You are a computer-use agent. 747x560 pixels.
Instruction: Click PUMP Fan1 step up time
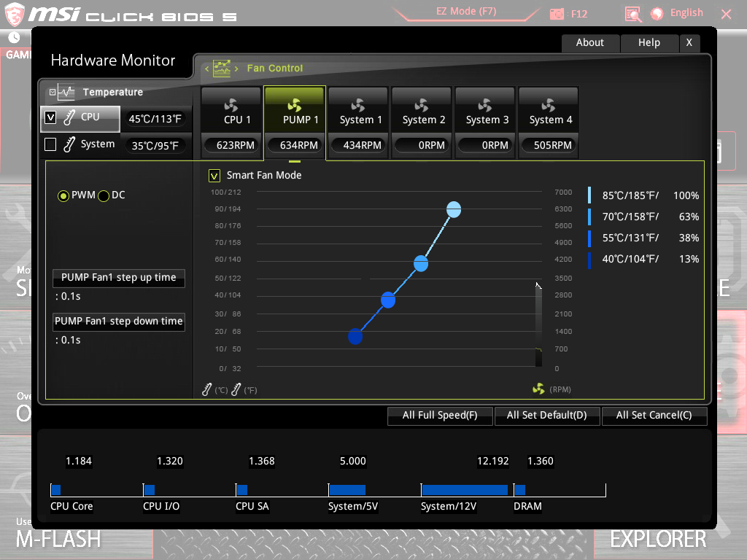(x=119, y=278)
